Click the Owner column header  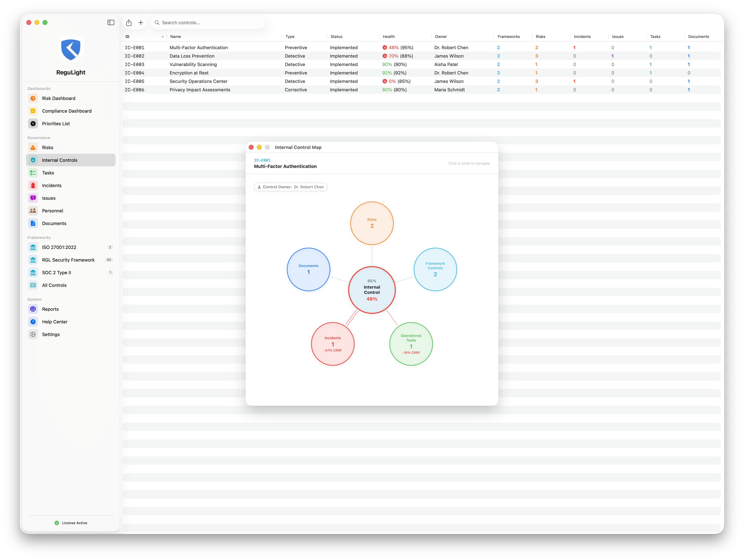(441, 37)
